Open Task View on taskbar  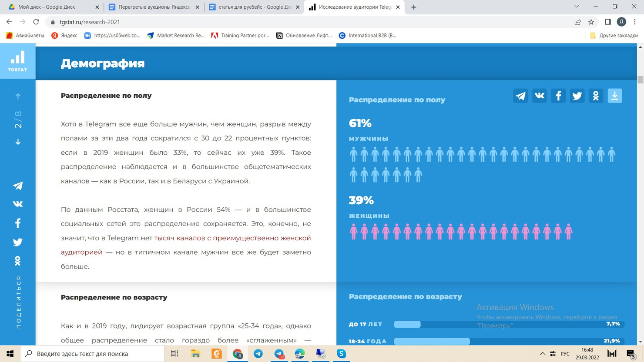coord(174,354)
